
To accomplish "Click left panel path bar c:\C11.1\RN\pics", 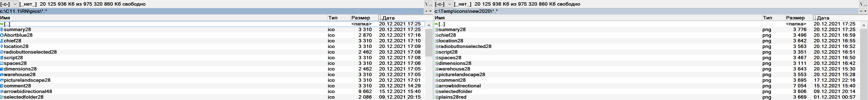I will coord(202,11).
